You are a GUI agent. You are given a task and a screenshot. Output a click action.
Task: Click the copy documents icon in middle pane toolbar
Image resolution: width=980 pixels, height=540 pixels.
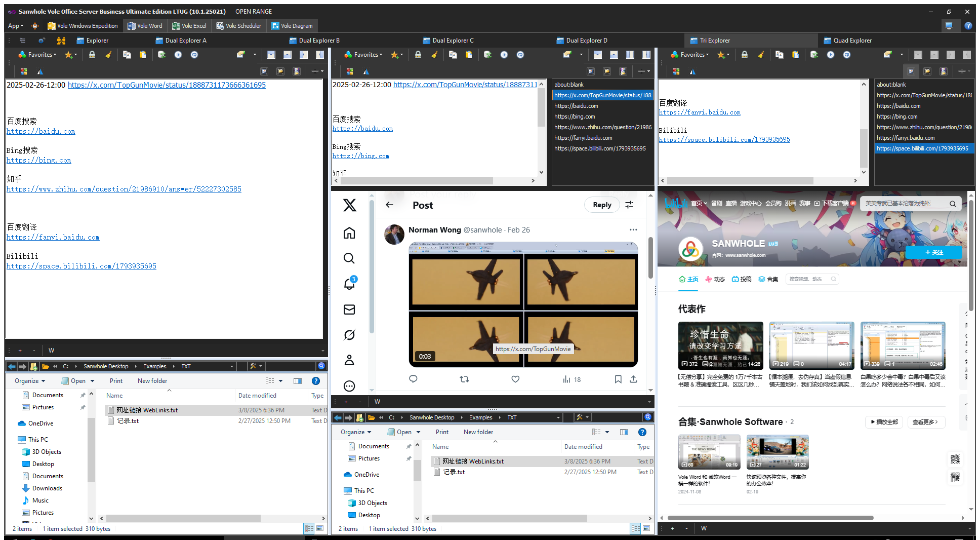click(x=453, y=55)
